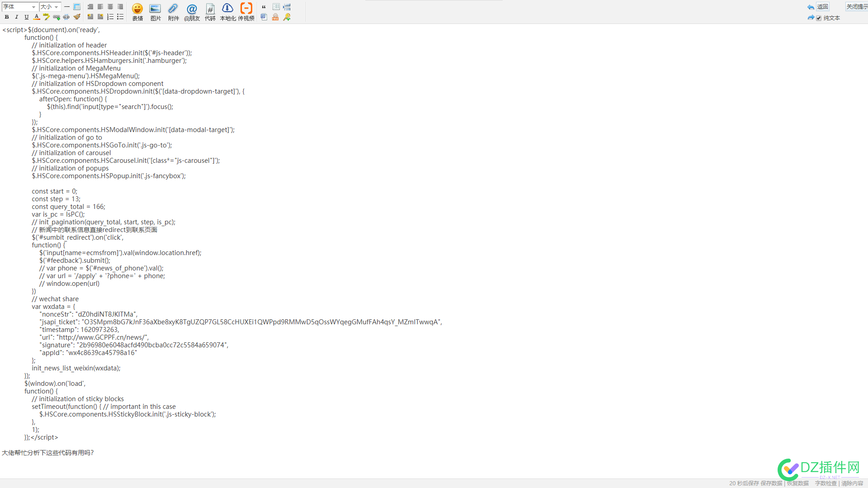Click the 字数检查 word count link

tap(826, 483)
